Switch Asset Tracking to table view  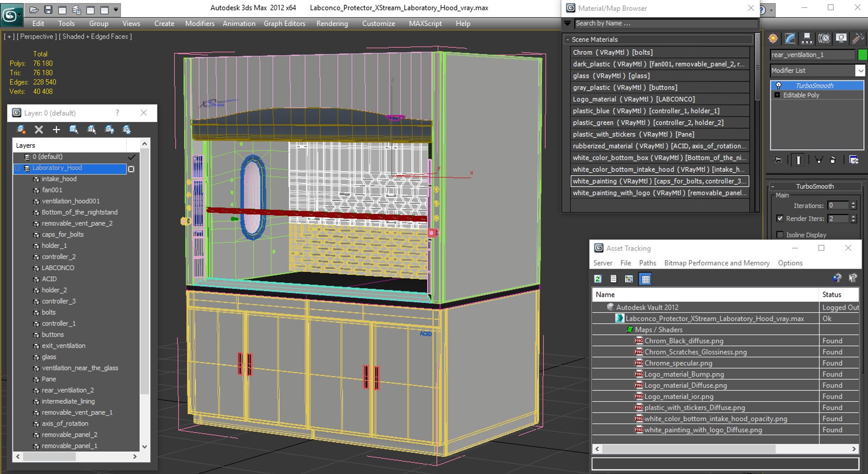646,279
